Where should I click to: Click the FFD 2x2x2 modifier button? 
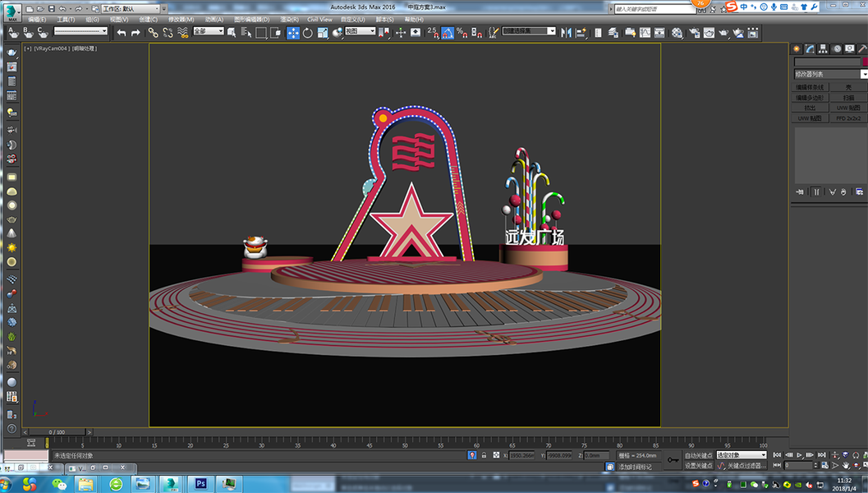[x=848, y=118]
